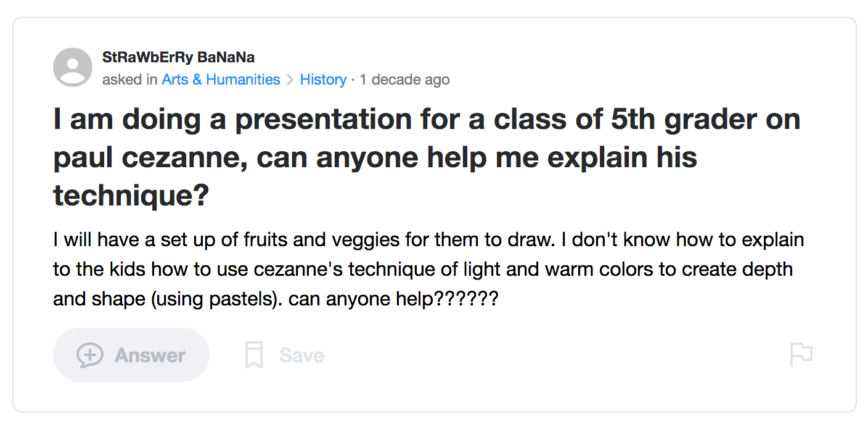This screenshot has width=868, height=427.
Task: Report the question with the flag icon
Action: point(801,355)
